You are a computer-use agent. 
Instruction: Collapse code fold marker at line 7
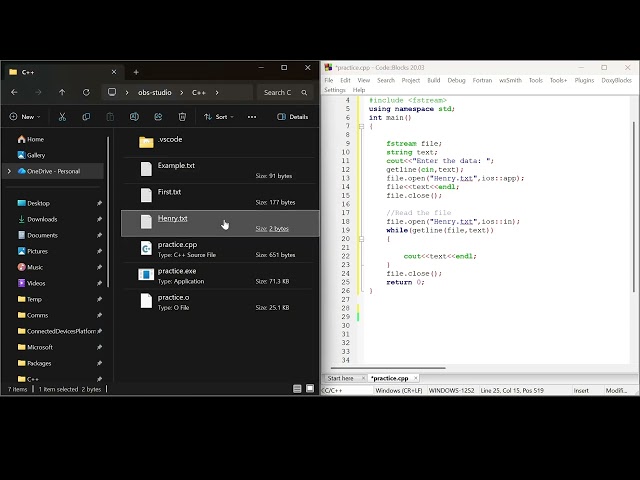point(361,127)
